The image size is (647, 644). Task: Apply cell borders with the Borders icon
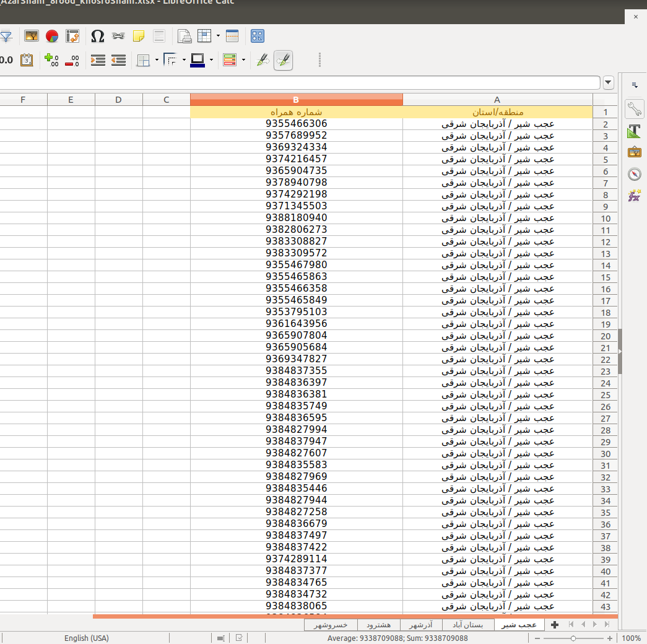(x=143, y=60)
